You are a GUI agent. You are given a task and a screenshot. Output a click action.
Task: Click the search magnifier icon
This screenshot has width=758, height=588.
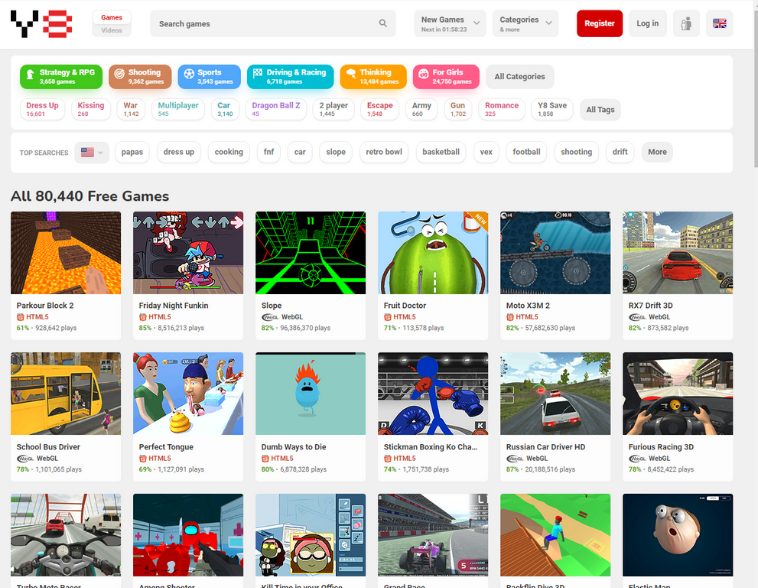click(383, 23)
